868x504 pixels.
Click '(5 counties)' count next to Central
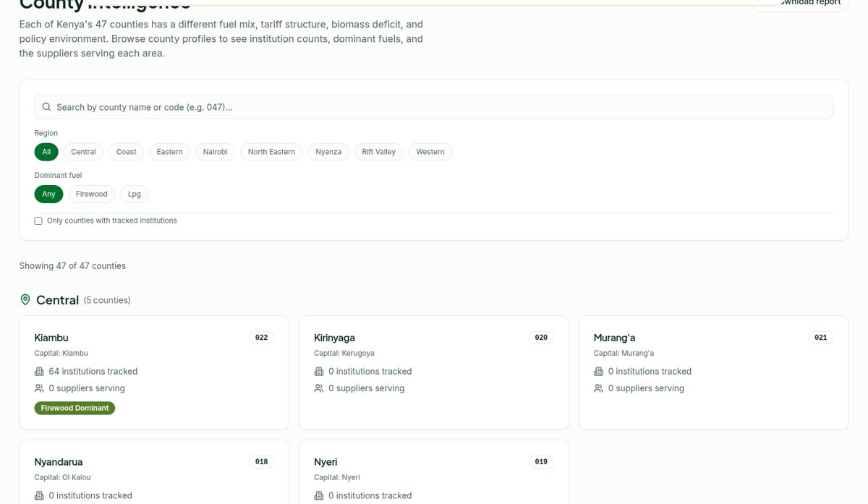point(107,300)
